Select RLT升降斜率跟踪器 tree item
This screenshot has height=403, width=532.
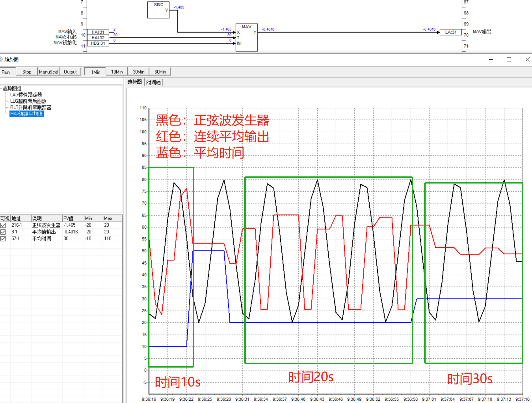click(x=30, y=107)
